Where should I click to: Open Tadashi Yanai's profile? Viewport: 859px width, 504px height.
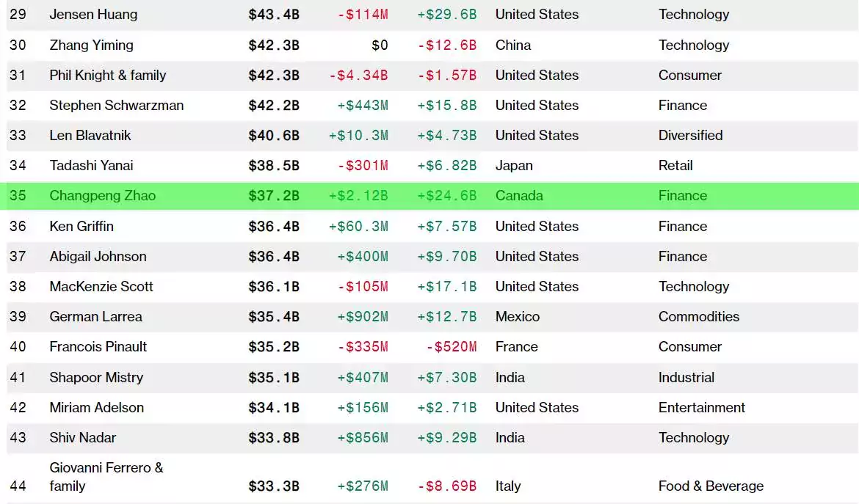pyautogui.click(x=92, y=165)
